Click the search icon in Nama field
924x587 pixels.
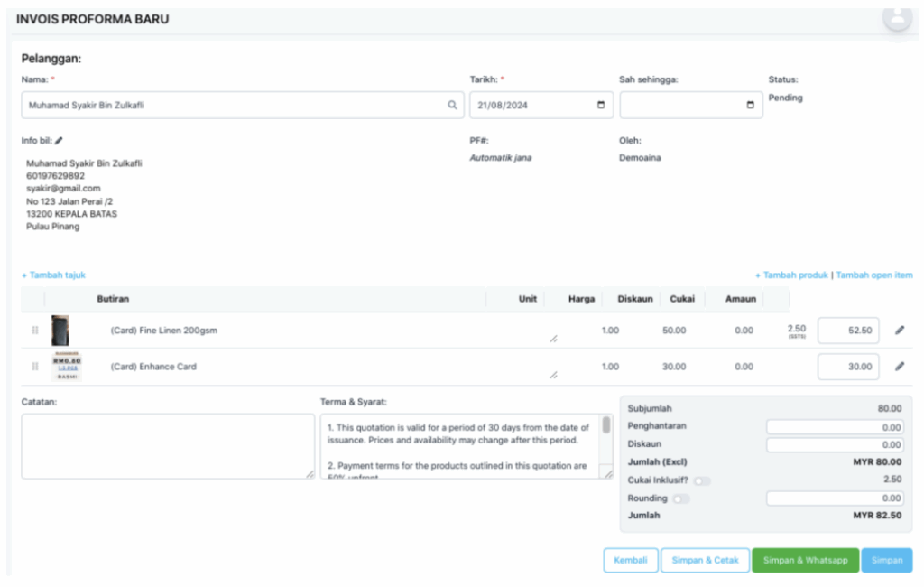[452, 105]
